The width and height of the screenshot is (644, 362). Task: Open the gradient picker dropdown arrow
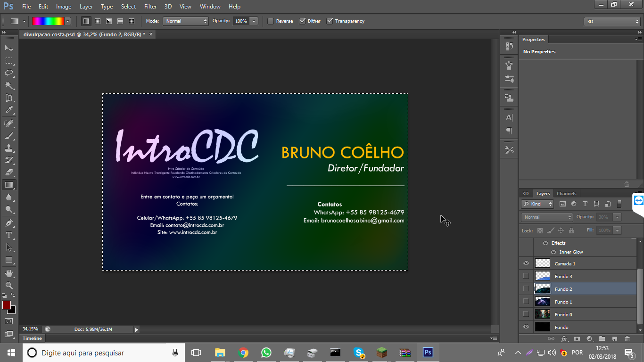click(x=67, y=21)
